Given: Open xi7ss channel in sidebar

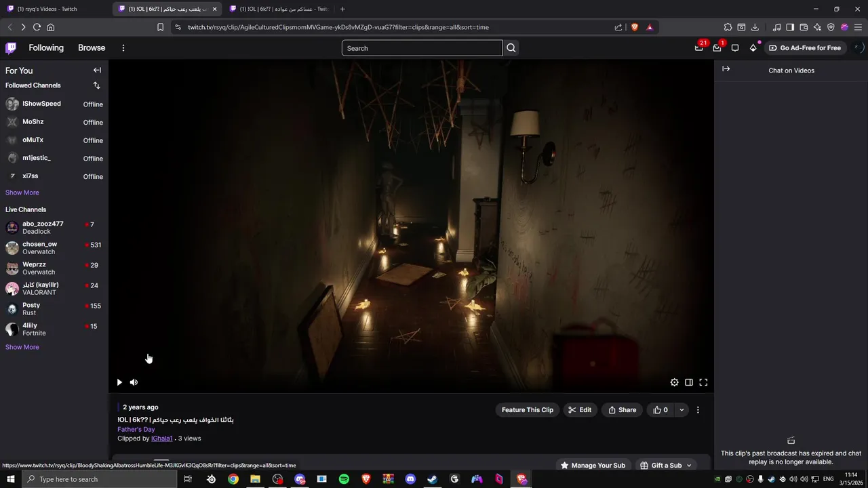Looking at the screenshot, I should click(x=54, y=176).
